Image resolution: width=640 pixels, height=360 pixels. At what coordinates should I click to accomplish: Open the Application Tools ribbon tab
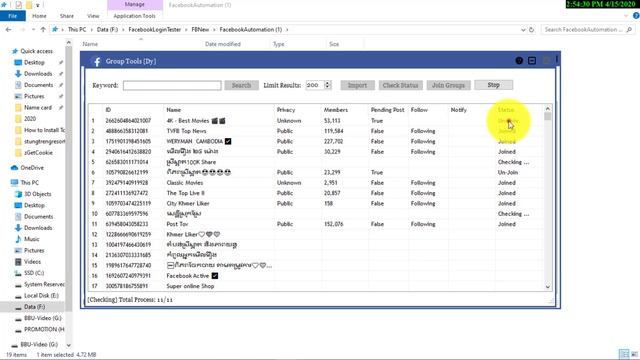pos(134,16)
